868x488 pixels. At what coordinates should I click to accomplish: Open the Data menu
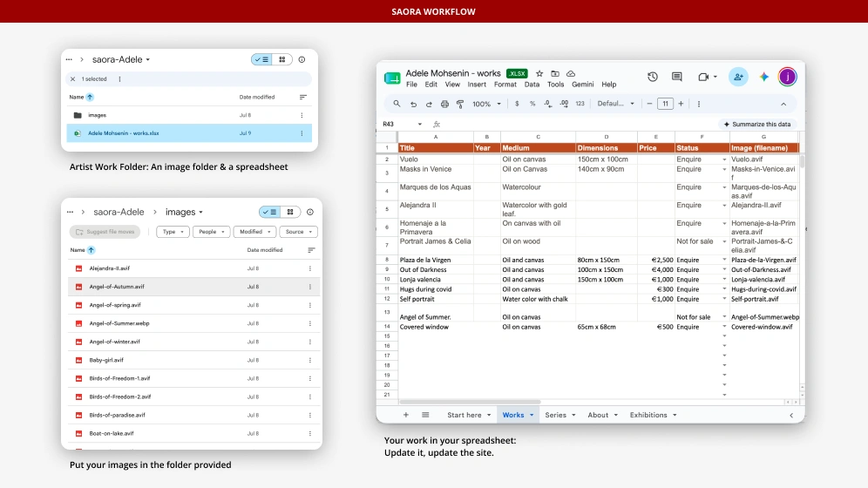point(532,85)
